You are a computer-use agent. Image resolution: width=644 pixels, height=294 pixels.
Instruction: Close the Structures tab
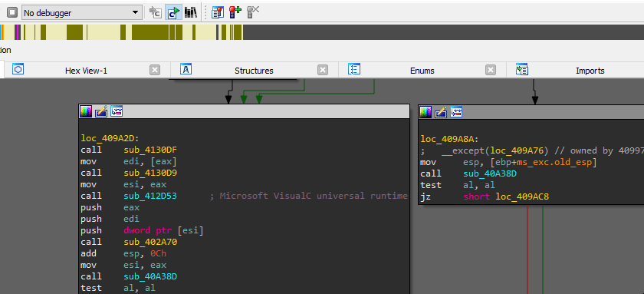(323, 70)
